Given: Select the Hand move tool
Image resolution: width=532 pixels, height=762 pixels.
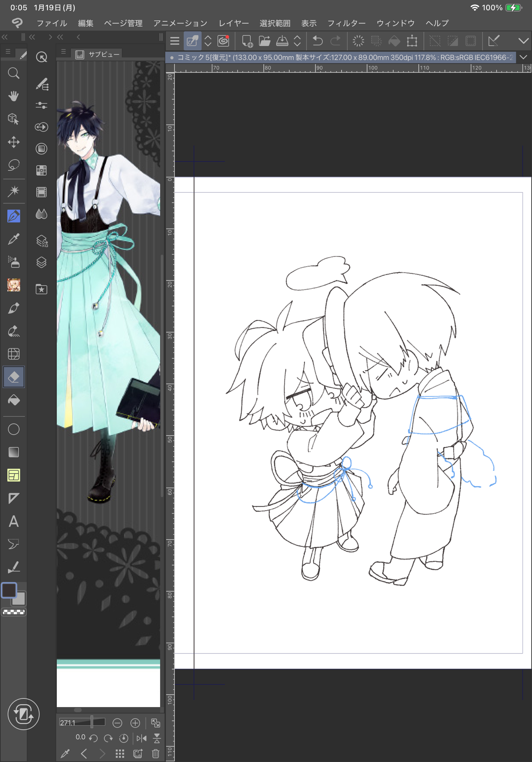Looking at the screenshot, I should pos(14,96).
